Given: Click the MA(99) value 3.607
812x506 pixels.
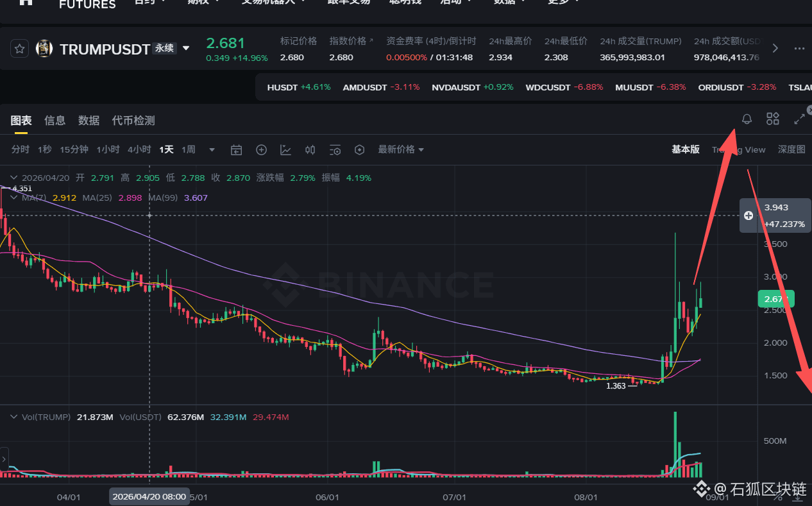Looking at the screenshot, I should (196, 198).
